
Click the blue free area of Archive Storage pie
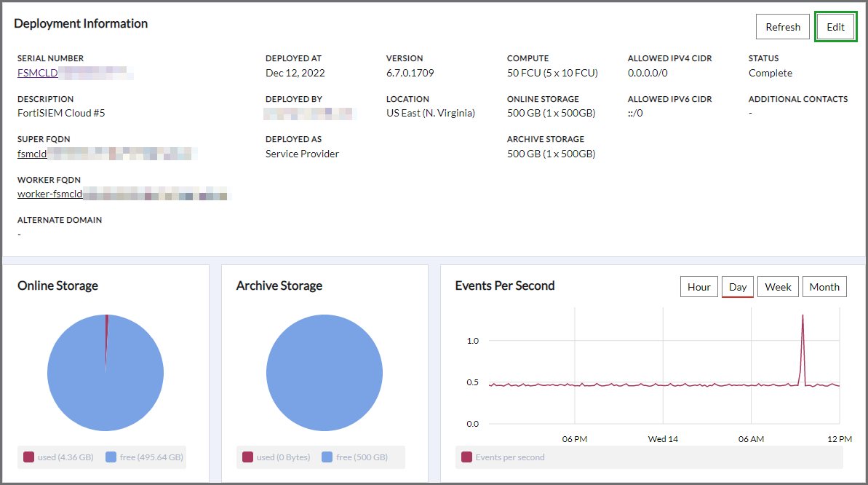[x=324, y=373]
